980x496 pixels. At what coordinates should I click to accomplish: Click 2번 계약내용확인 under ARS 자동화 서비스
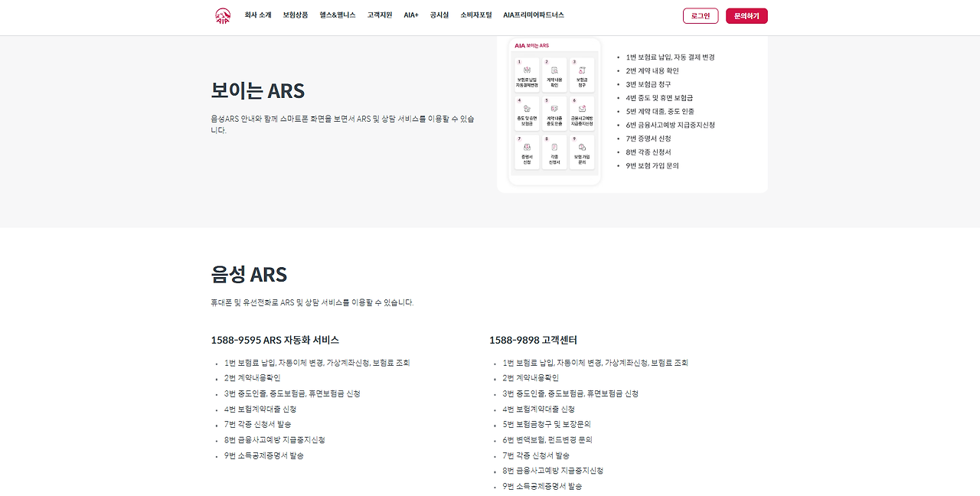[253, 378]
